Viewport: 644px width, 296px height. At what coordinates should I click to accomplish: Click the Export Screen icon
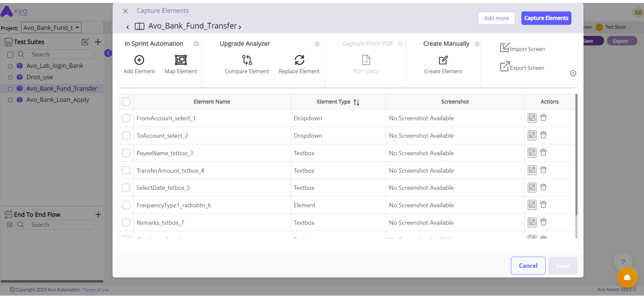pyautogui.click(x=505, y=67)
